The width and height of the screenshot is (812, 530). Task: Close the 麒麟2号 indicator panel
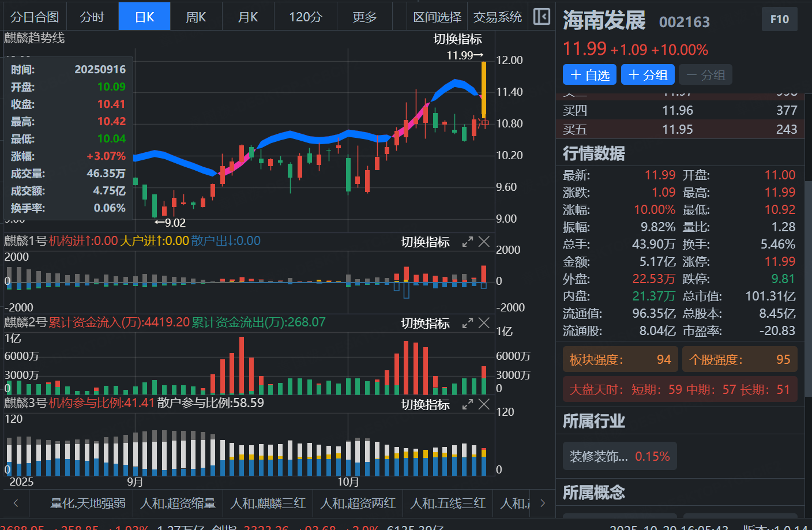pyautogui.click(x=484, y=324)
